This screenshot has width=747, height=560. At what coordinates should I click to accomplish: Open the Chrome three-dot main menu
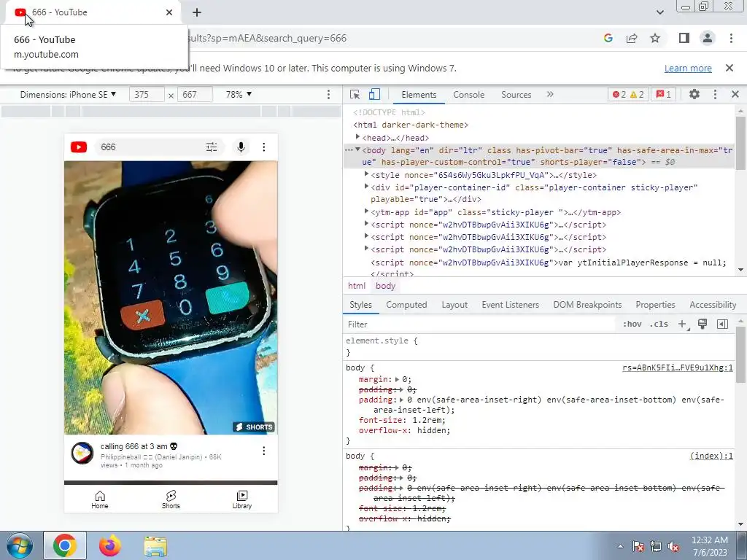731,38
